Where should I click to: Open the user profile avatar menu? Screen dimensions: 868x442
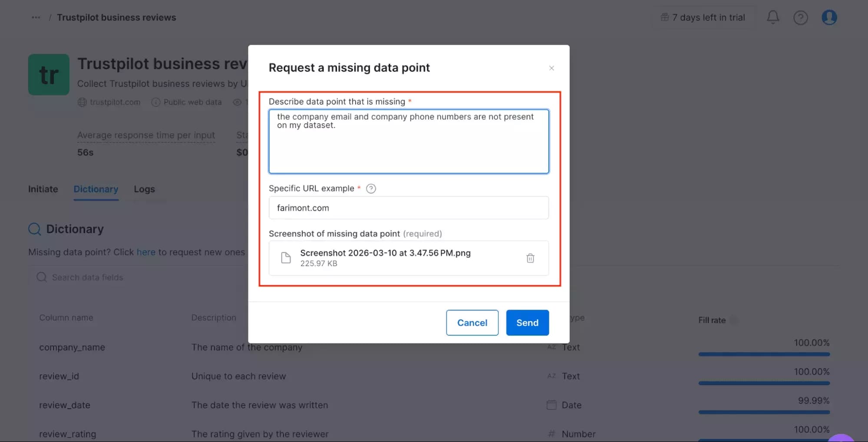point(829,17)
